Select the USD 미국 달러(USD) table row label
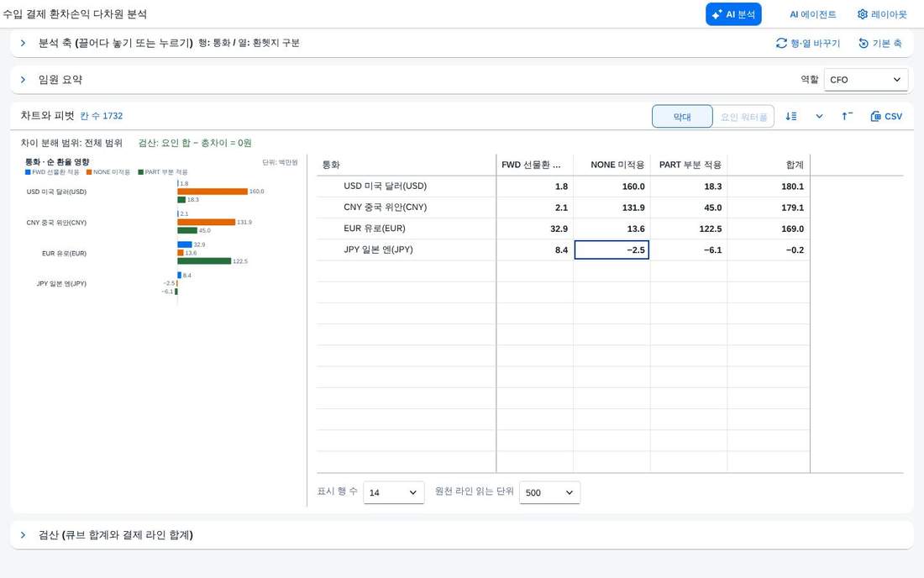Screen dimensions: 924x578 tap(385, 187)
